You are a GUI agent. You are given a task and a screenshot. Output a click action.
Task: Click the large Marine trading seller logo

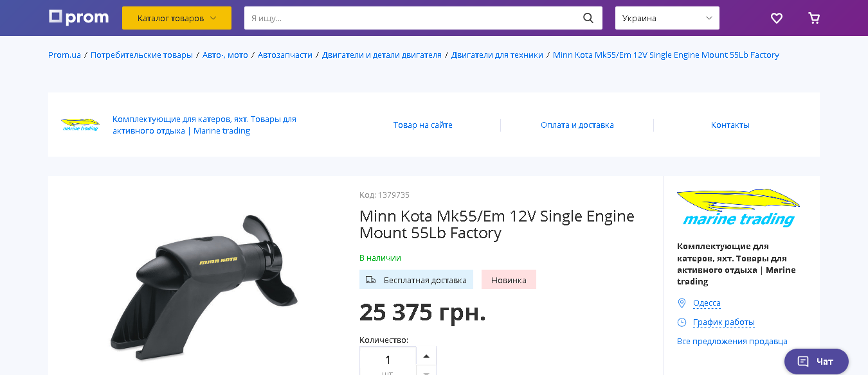click(x=738, y=207)
